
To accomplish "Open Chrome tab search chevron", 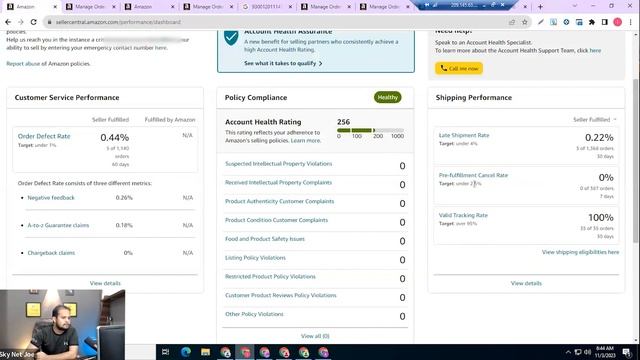I will [575, 6].
